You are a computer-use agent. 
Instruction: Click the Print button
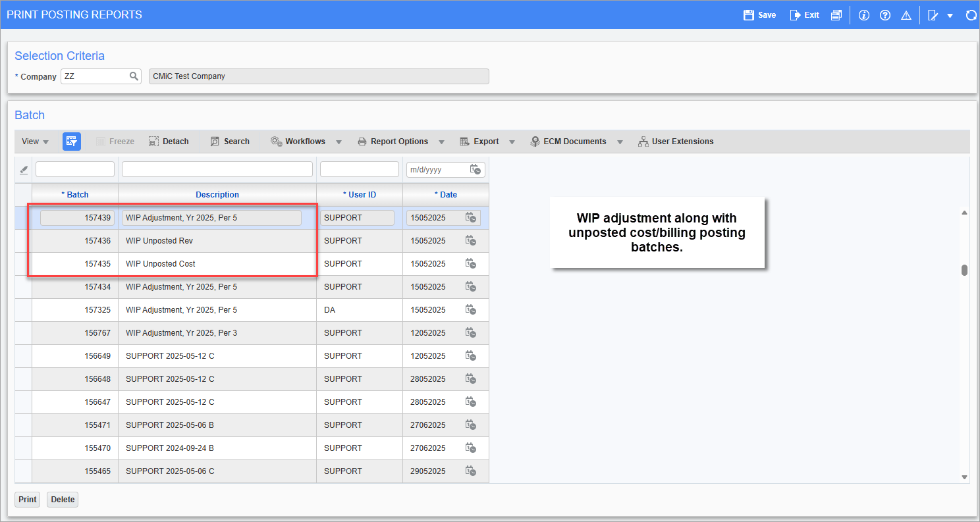(x=28, y=500)
